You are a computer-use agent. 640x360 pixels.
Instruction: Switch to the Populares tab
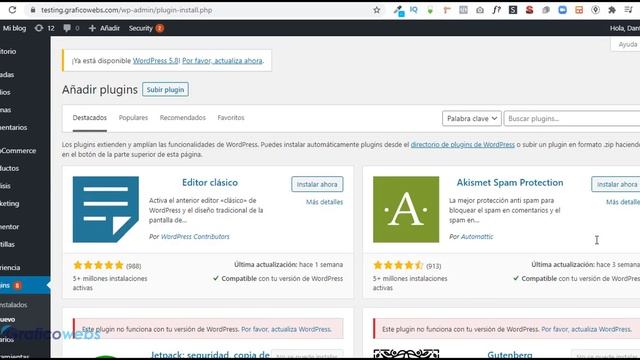(133, 118)
